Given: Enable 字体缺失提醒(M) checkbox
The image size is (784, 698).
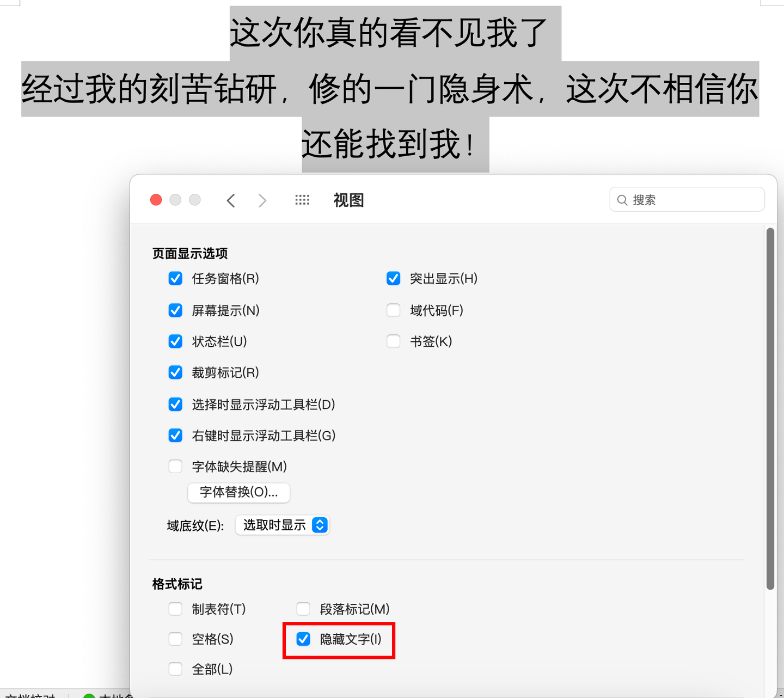Looking at the screenshot, I should coord(175,467).
